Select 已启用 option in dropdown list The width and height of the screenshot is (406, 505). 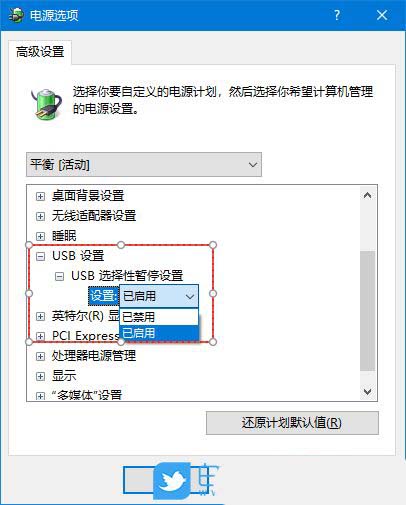159,333
